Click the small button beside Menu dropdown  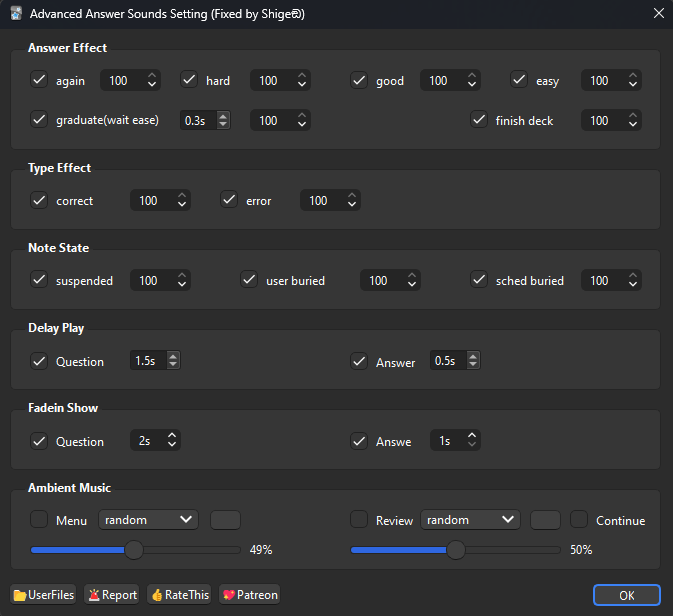click(225, 520)
